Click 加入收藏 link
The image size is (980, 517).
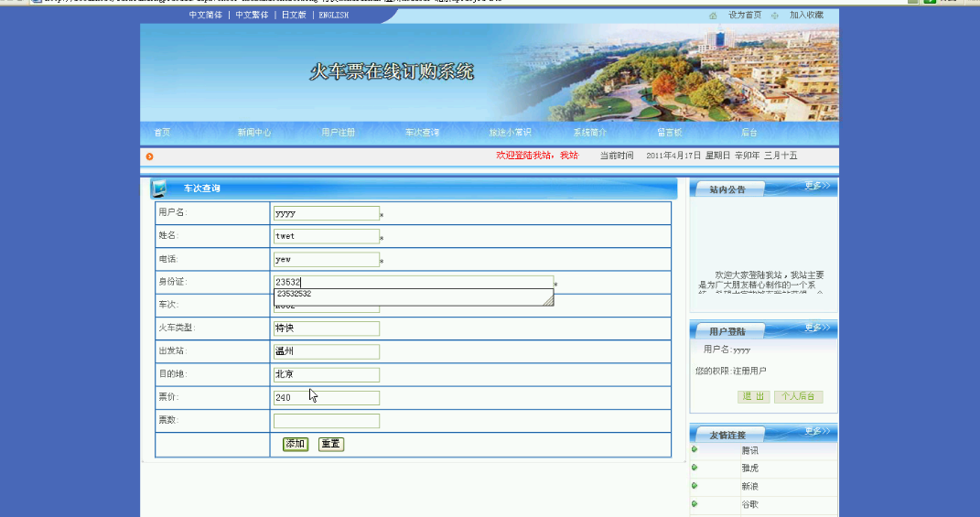[x=806, y=15]
